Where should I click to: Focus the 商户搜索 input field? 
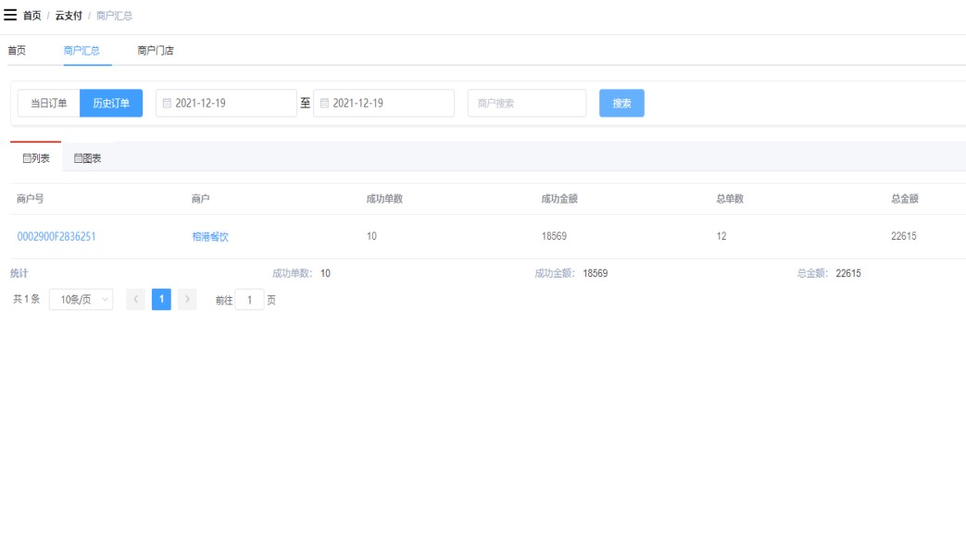[527, 104]
